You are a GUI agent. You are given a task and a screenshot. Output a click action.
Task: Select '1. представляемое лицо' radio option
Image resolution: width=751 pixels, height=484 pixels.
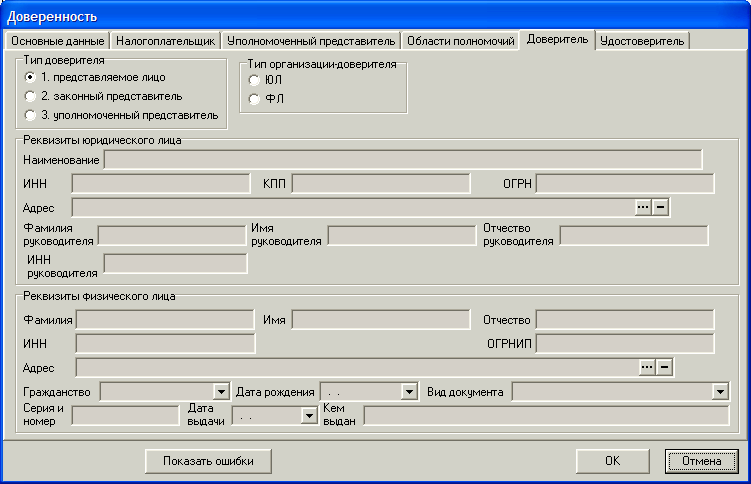[30, 77]
